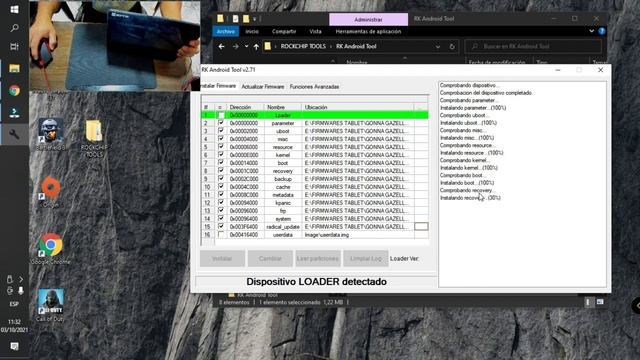Open the recent locations dropdown in Explorer

[x=247, y=47]
